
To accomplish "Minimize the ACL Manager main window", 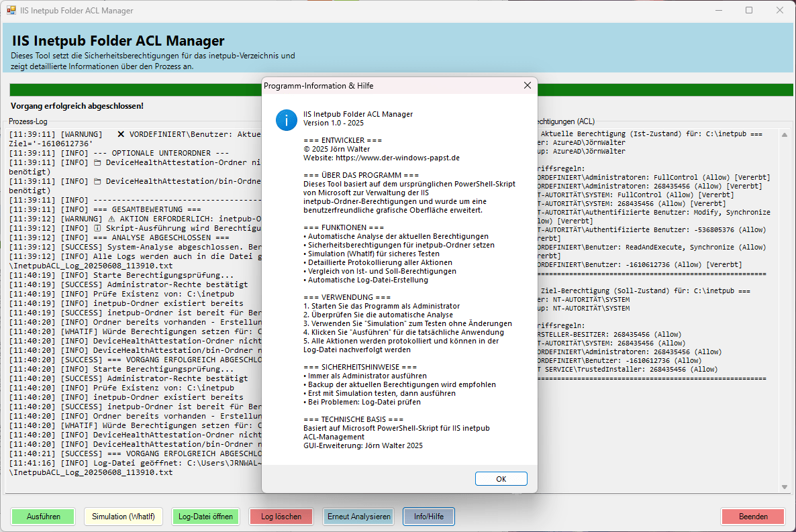I will (719, 11).
